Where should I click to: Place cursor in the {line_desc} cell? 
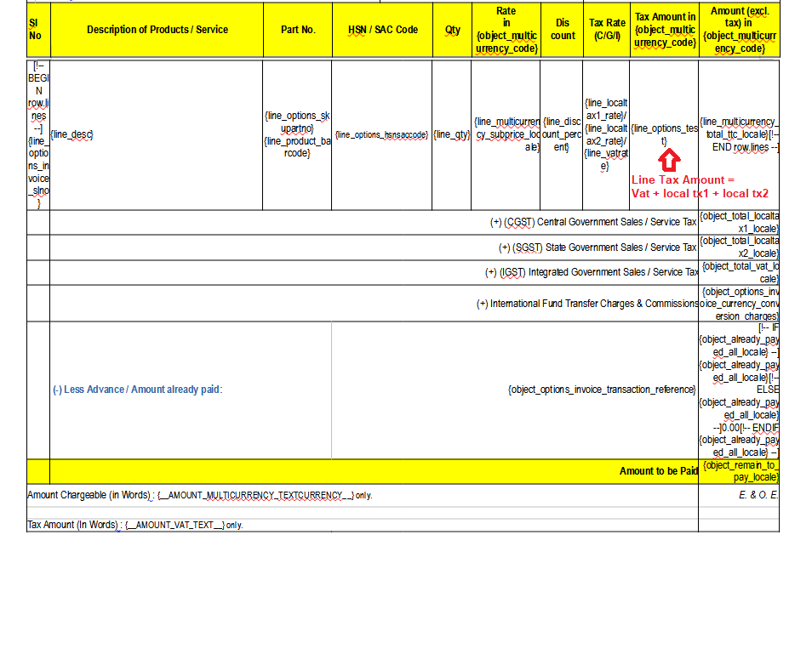(72, 134)
